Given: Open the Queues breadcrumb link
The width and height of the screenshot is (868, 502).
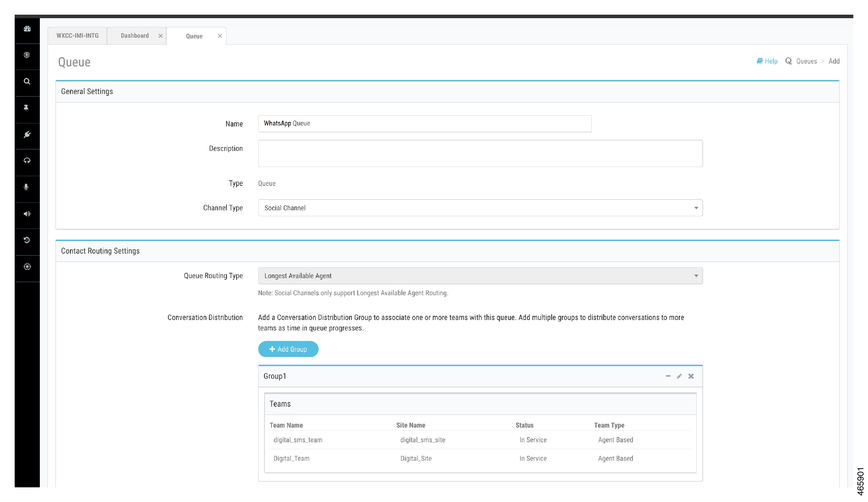Looking at the screenshot, I should [806, 61].
